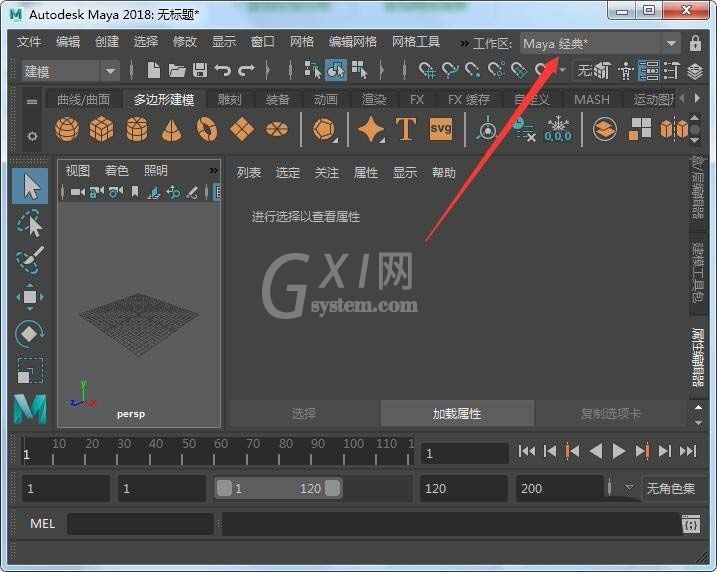
Task: Toggle the Attribute Editor sidebar button
Action: (x=648, y=71)
